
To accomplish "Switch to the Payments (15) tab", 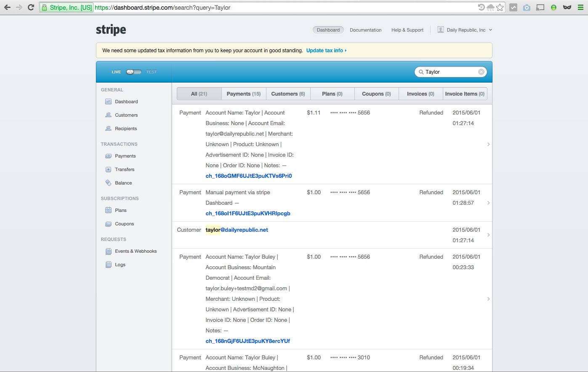I will [244, 94].
